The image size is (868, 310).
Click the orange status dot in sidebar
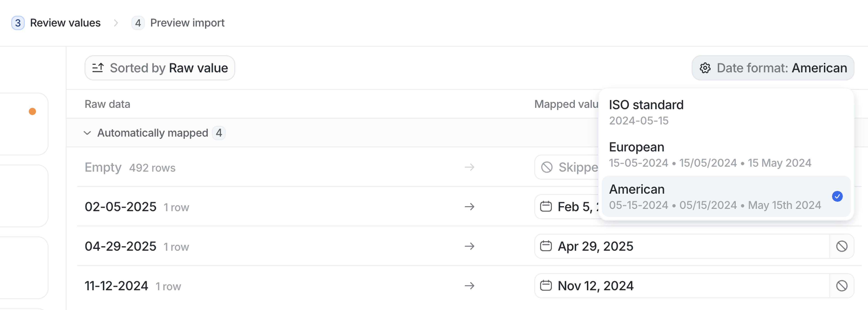[x=32, y=111]
